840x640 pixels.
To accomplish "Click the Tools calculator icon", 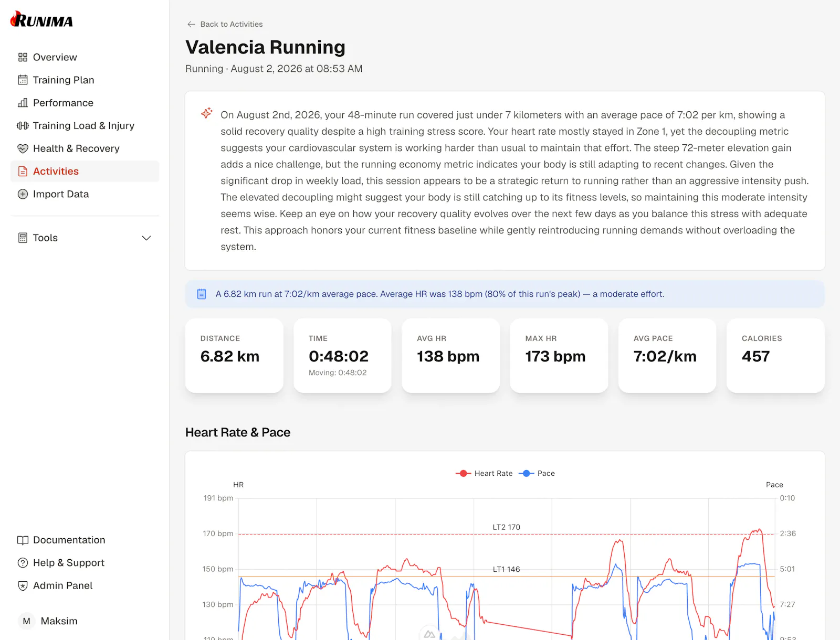I will point(23,238).
